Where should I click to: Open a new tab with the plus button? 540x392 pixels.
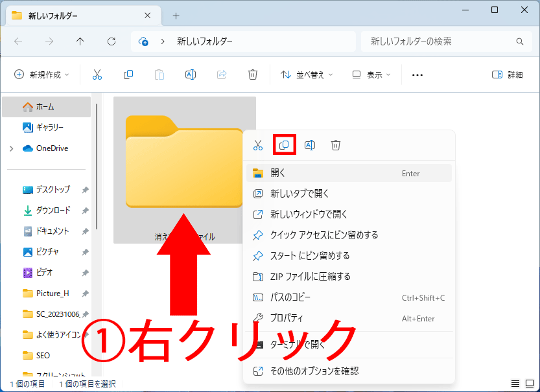(175, 16)
